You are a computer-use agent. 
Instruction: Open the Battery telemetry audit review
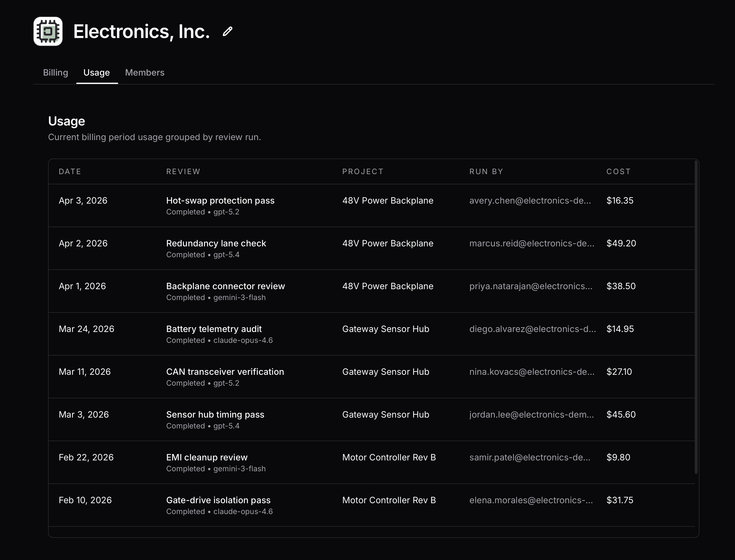point(214,329)
